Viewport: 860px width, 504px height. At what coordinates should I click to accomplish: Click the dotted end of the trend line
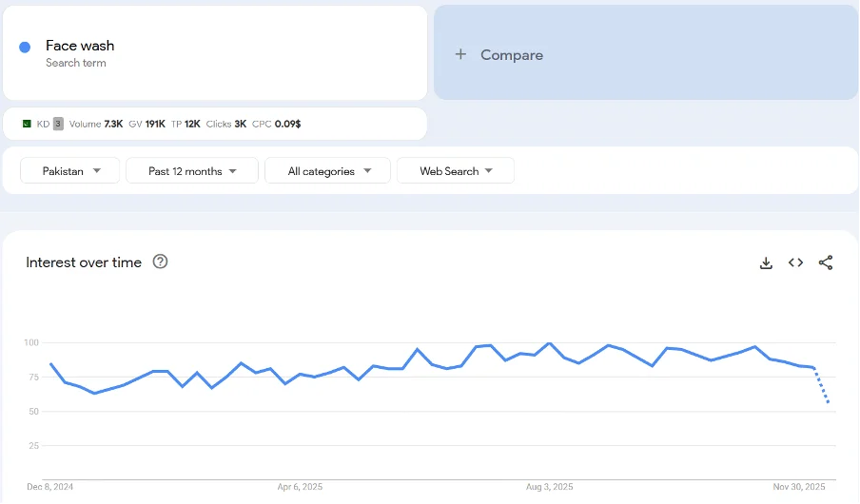click(x=824, y=390)
